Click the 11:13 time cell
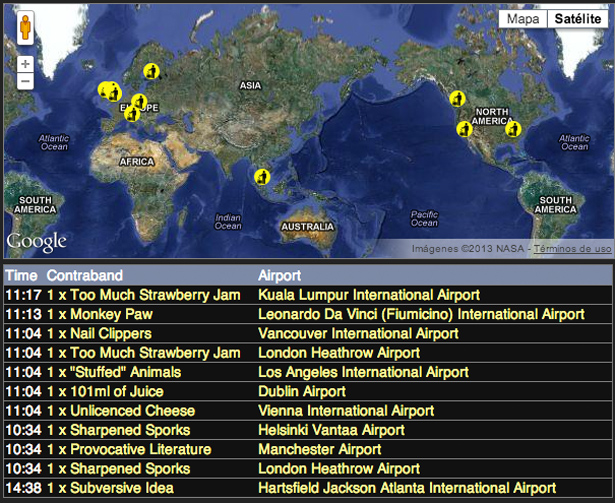Screen dimensions: 615x503 point(24,314)
